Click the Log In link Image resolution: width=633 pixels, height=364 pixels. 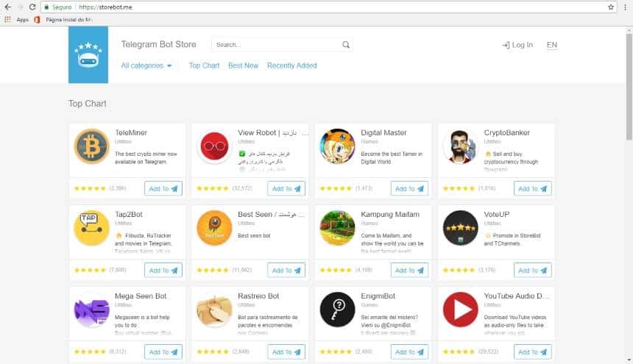click(517, 45)
